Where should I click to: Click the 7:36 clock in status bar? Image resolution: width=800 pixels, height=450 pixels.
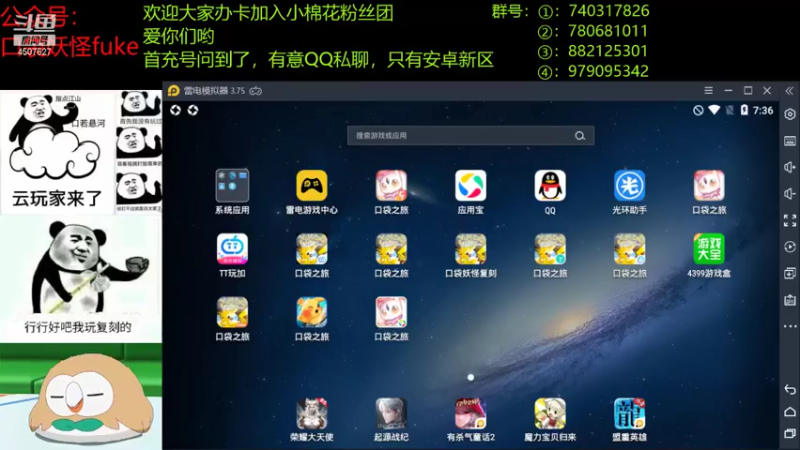pyautogui.click(x=763, y=110)
